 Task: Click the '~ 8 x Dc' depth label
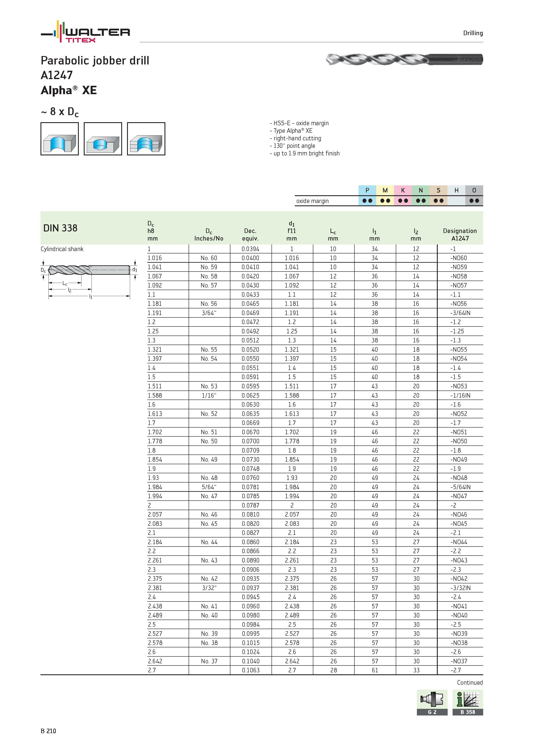(x=60, y=112)
